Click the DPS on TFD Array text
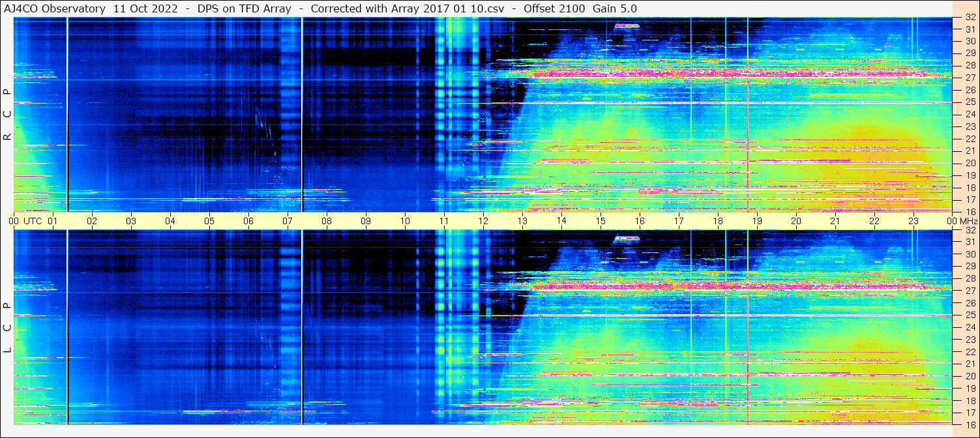The image size is (980, 438). click(245, 8)
